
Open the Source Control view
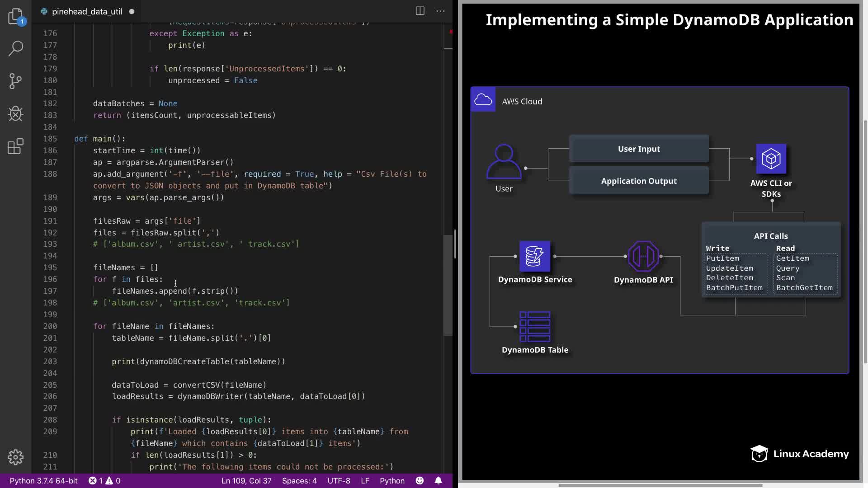point(15,81)
